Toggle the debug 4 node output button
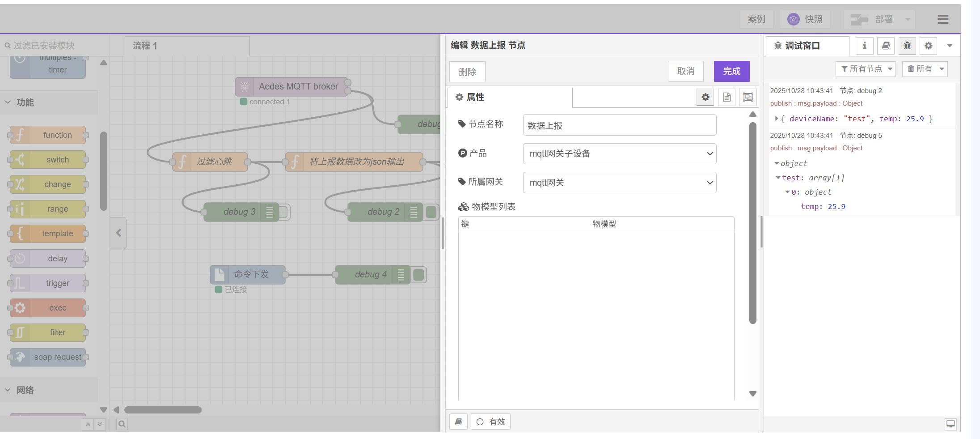This screenshot has height=439, width=980. [x=419, y=274]
